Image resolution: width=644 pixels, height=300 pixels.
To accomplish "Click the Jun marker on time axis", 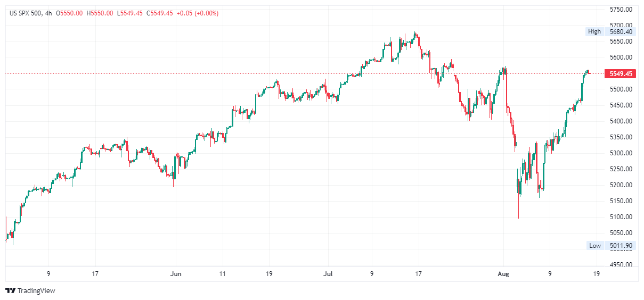I will [x=175, y=274].
